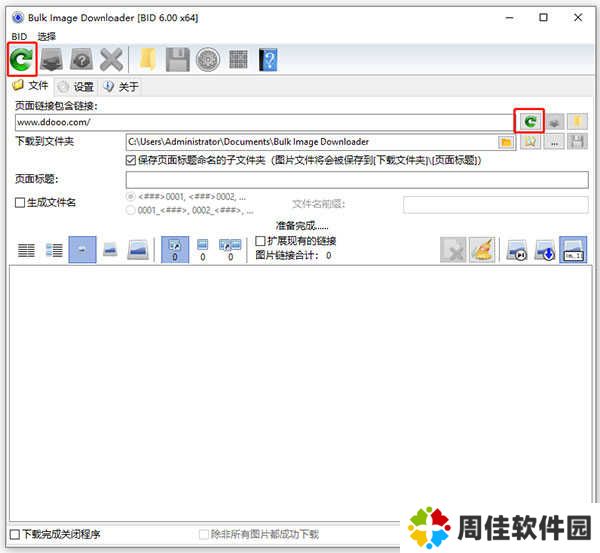This screenshot has width=600, height=553.
Task: Switch to detailed list view icon
Action: click(x=54, y=250)
